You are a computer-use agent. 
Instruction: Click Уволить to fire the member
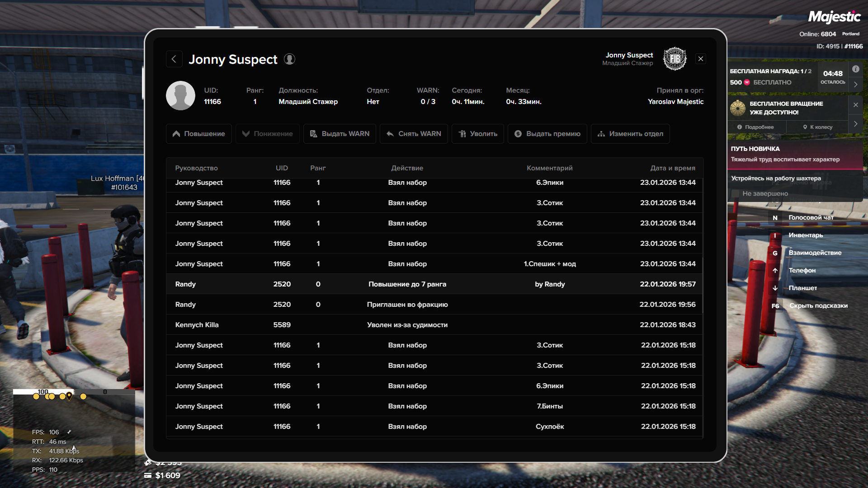click(477, 134)
